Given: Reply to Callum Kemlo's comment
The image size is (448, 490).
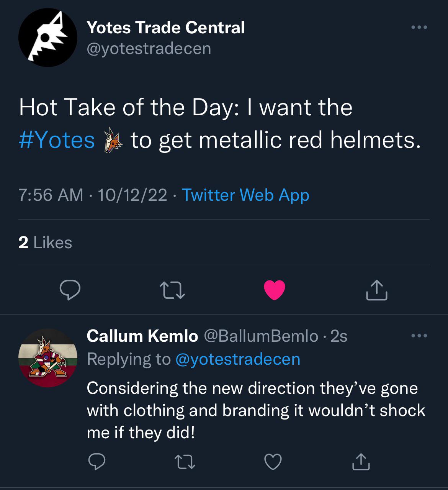Looking at the screenshot, I should point(97,462).
